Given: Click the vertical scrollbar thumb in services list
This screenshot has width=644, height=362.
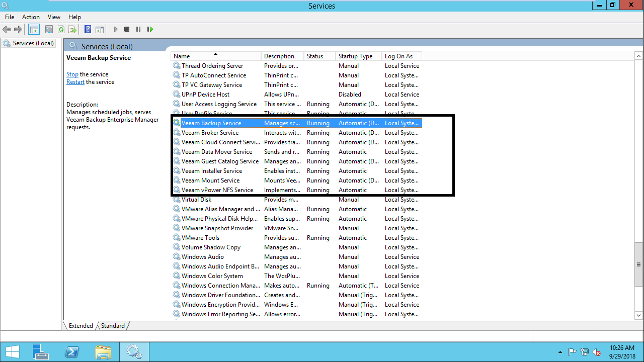Looking at the screenshot, I should pos(639,264).
